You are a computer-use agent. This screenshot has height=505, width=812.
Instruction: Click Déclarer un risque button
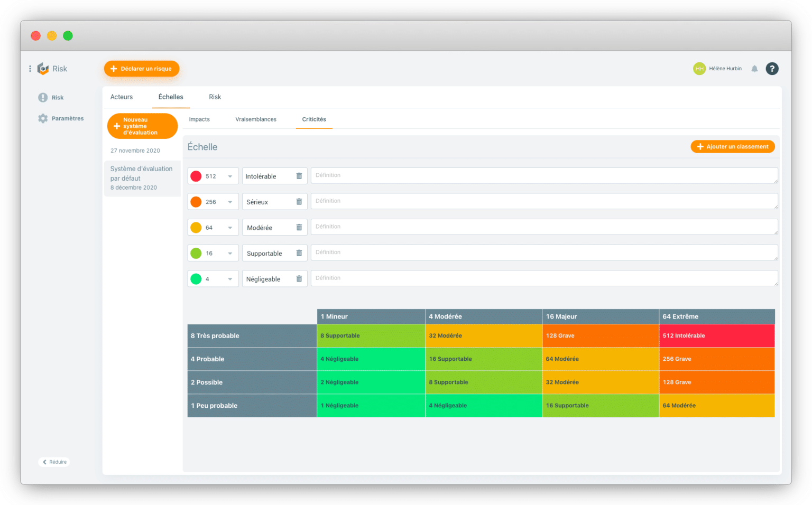[141, 69]
